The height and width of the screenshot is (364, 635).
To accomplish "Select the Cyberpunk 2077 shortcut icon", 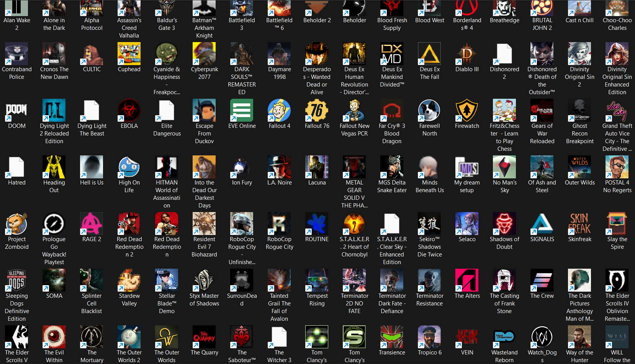I will [204, 54].
